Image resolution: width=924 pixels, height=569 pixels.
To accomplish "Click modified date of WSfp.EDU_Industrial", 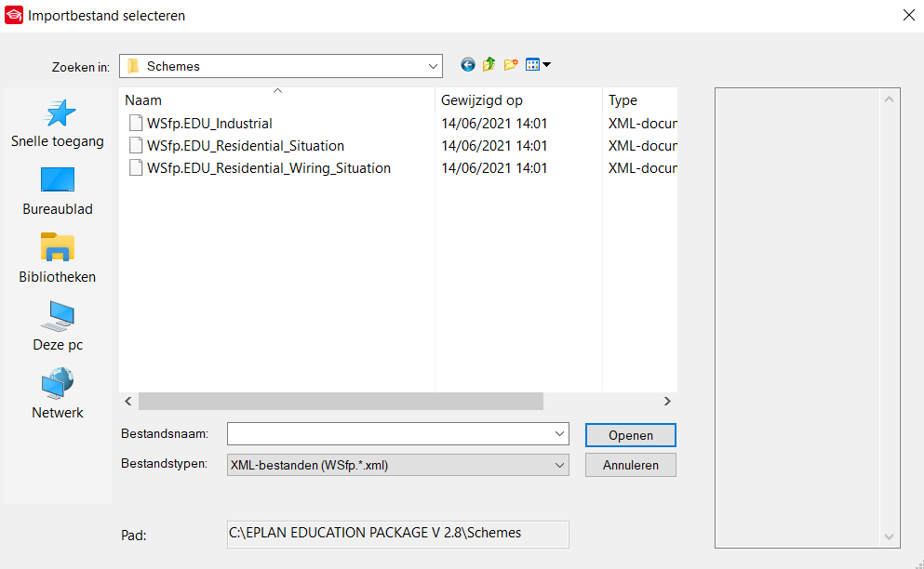I will (x=494, y=123).
